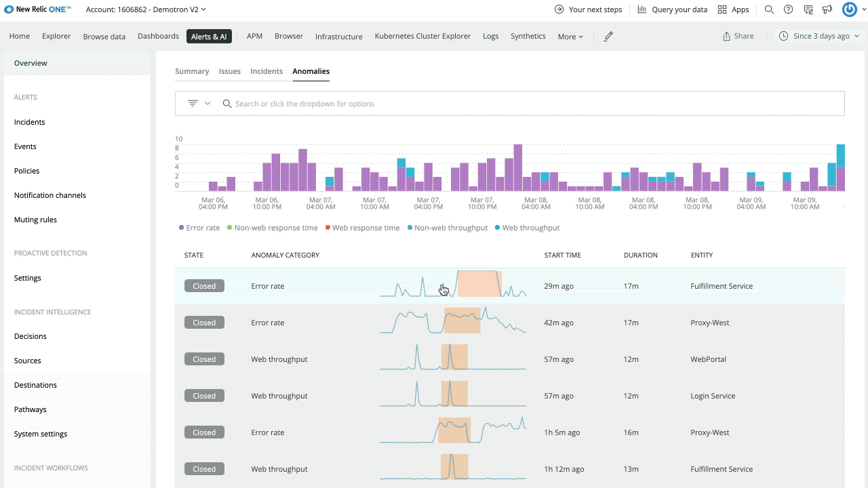Click the WebPortal entity name

[708, 359]
